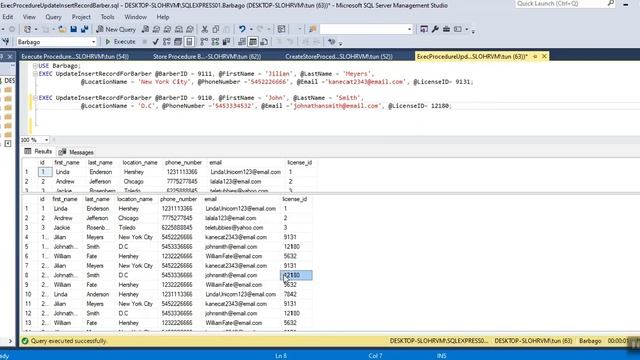Open Properties window wrench icon
The height and width of the screenshot is (360, 640).
pos(435,29)
